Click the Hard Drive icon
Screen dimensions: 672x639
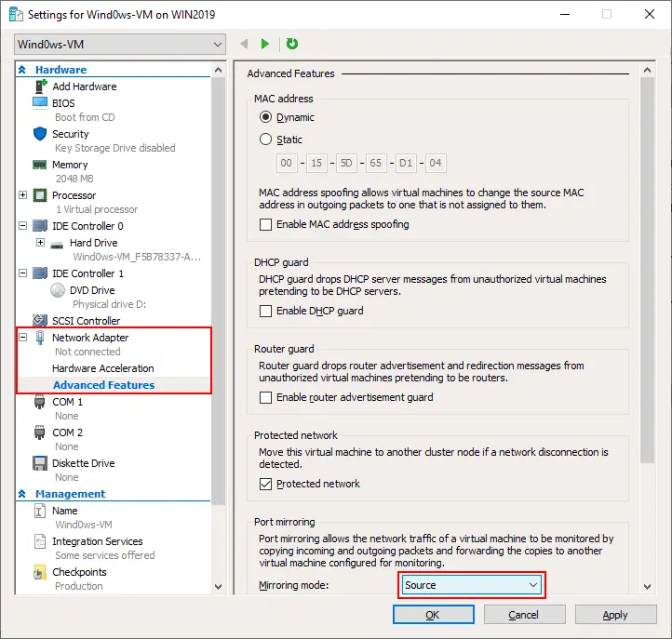click(57, 245)
